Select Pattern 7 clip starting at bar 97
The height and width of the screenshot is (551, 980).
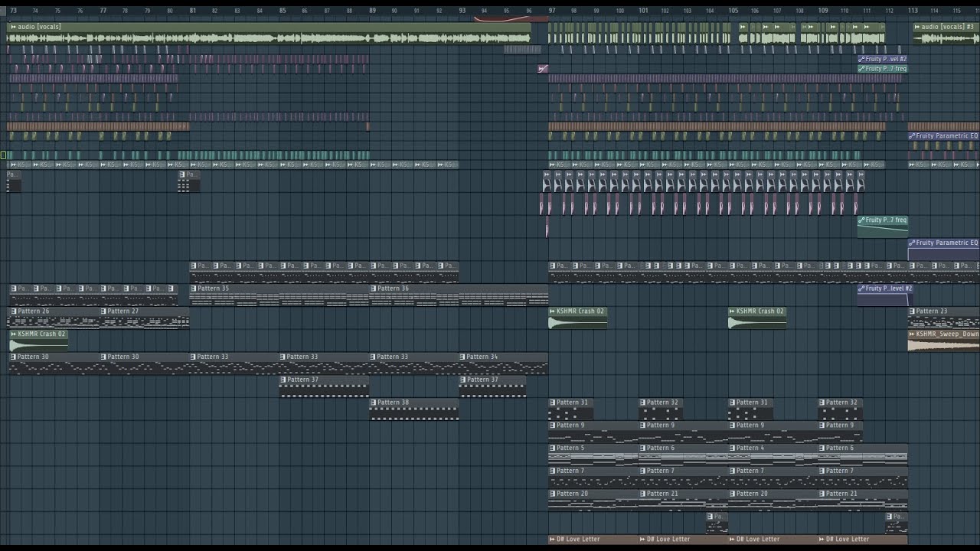593,478
